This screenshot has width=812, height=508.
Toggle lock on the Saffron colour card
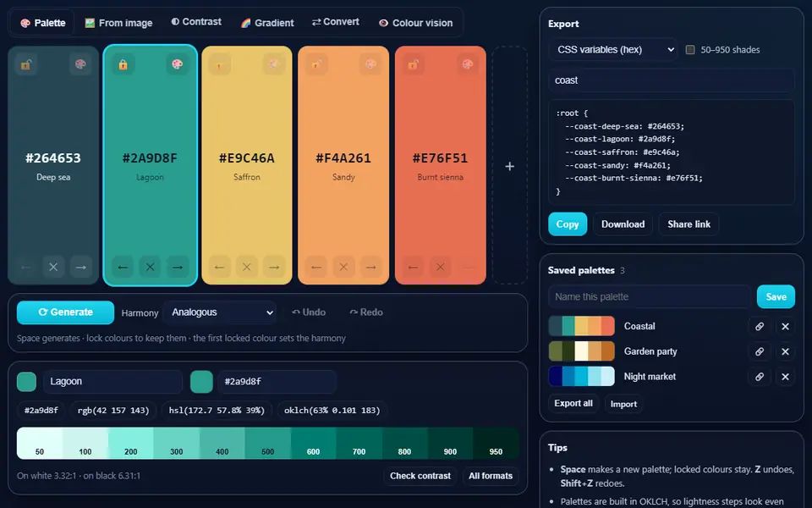point(220,64)
